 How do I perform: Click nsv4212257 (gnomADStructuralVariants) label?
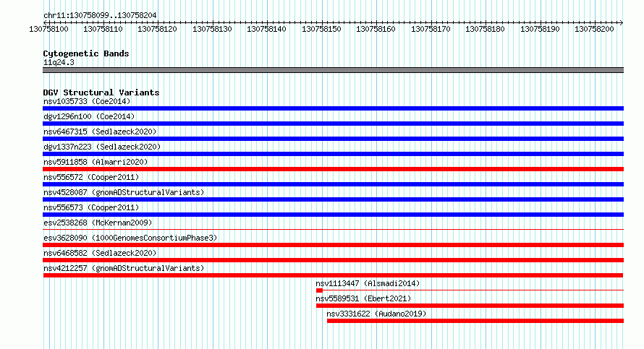click(124, 268)
